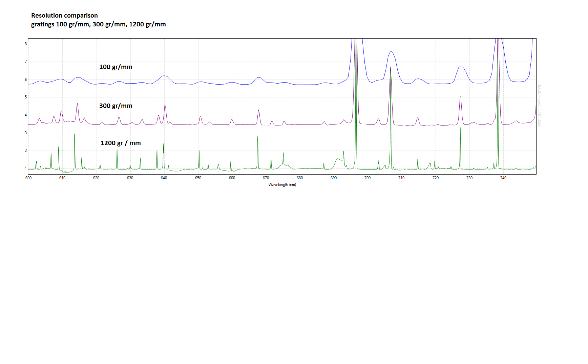Viewport: 588px width, 364px height.
Task: Click the 700 tick label on the x-axis
Action: [x=367, y=178]
